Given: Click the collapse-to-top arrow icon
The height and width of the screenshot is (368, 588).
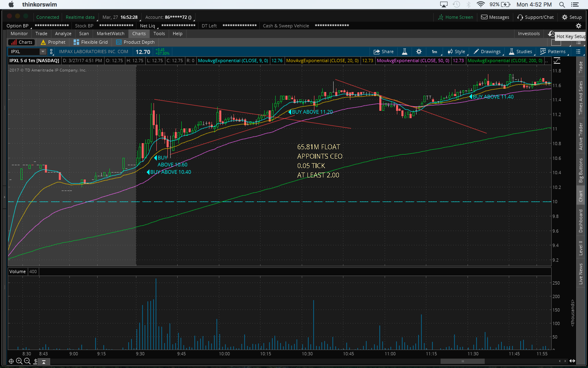Looking at the screenshot, I should pyautogui.click(x=44, y=361).
